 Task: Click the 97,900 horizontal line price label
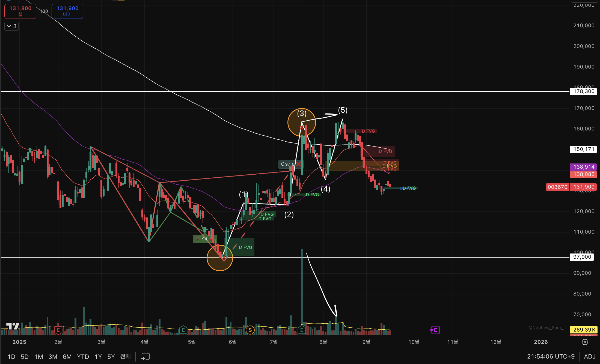pyautogui.click(x=582, y=257)
